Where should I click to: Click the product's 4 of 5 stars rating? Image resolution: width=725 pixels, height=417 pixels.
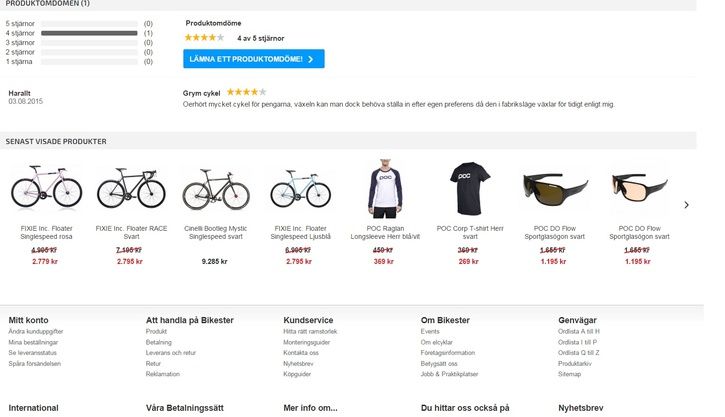(204, 38)
